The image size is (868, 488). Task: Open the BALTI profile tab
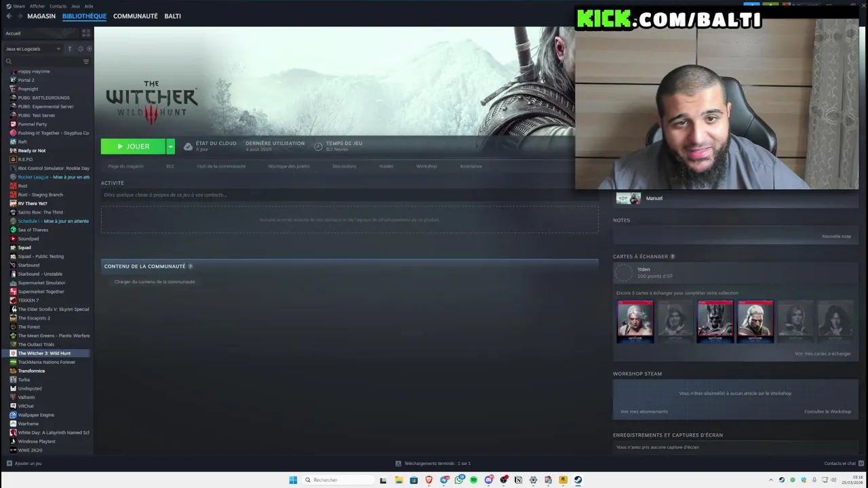(x=172, y=16)
